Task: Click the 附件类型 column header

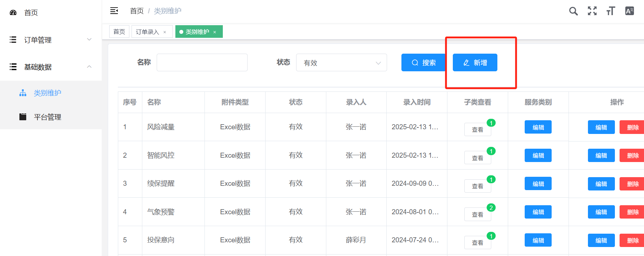Action: pos(235,102)
